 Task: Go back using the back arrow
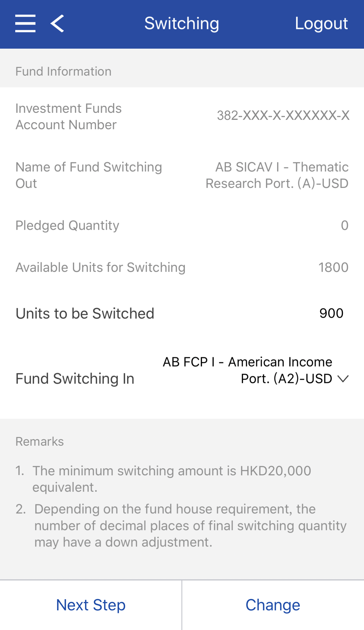[x=57, y=23]
